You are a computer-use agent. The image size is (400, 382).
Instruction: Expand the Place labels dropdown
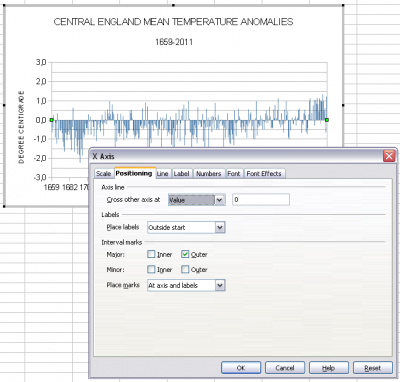(x=220, y=227)
